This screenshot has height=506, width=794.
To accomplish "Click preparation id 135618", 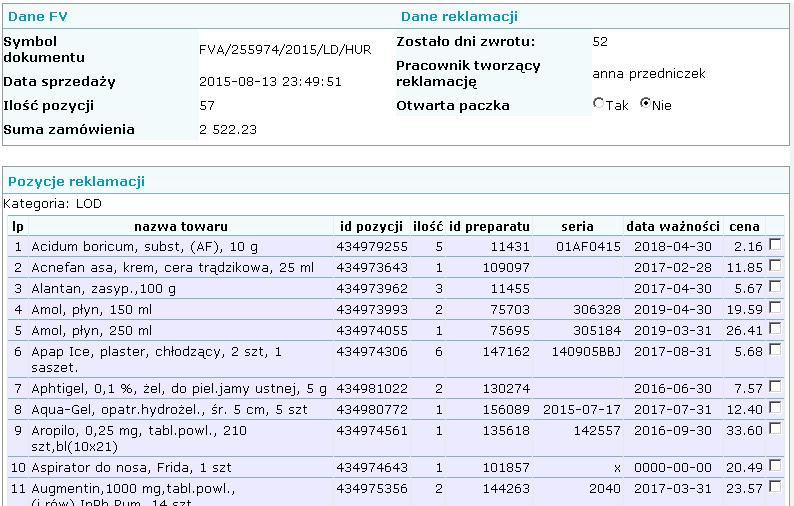I will pyautogui.click(x=506, y=431).
